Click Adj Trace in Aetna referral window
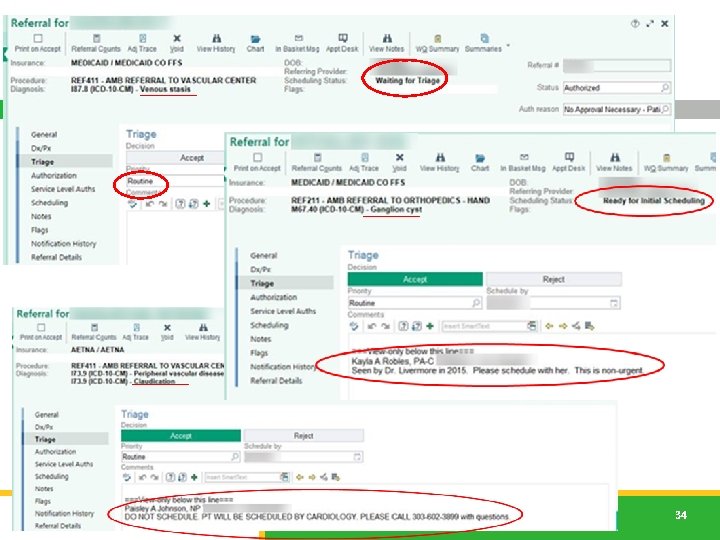Screen dimensions: 720x540 coord(136,332)
